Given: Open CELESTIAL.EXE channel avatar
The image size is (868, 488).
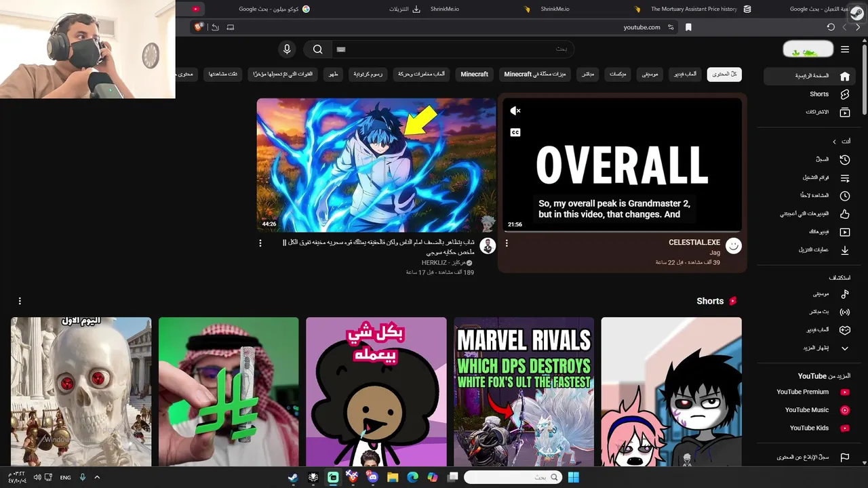Looking at the screenshot, I should (733, 245).
